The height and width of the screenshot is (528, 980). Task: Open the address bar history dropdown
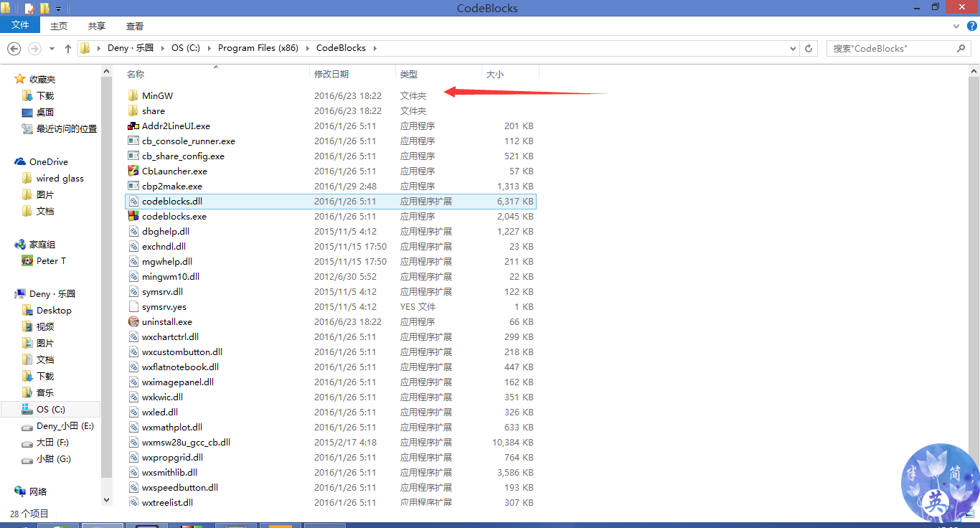pos(793,49)
